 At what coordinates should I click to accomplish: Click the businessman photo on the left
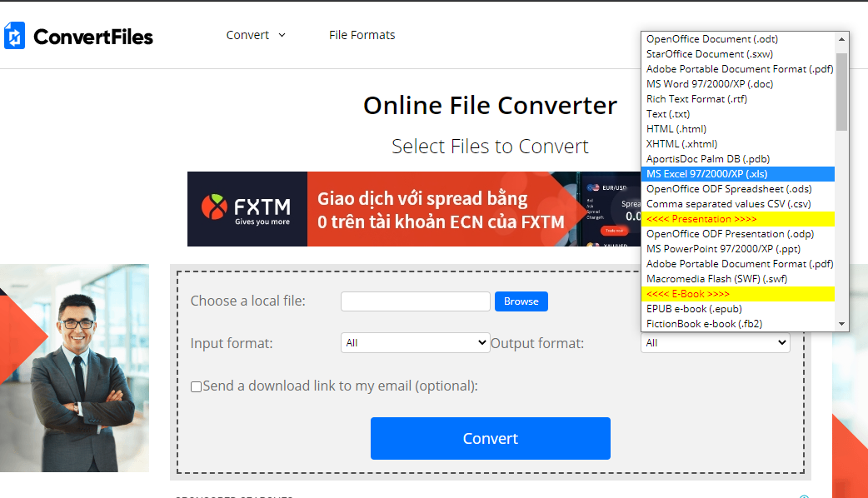tap(75, 368)
